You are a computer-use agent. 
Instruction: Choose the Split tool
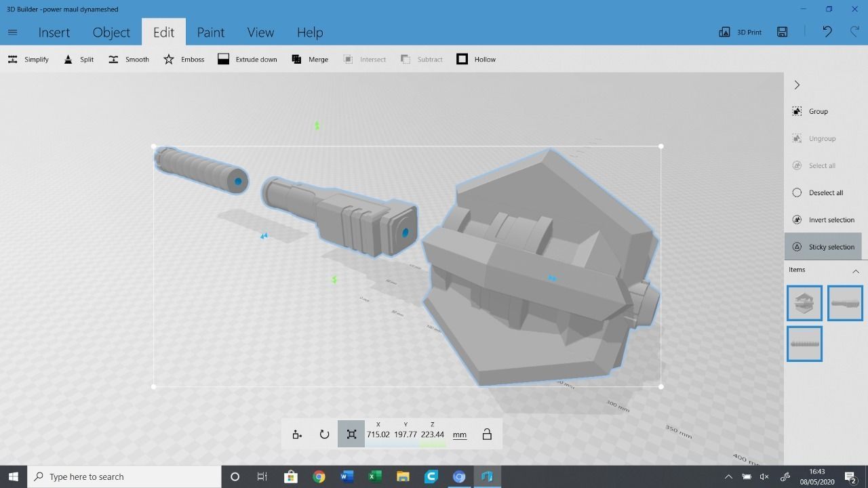[79, 60]
